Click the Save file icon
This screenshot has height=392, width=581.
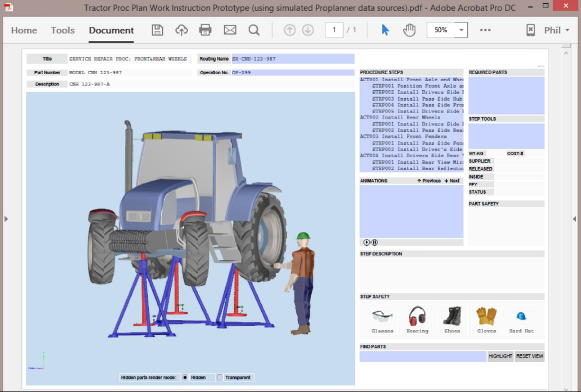tap(157, 30)
